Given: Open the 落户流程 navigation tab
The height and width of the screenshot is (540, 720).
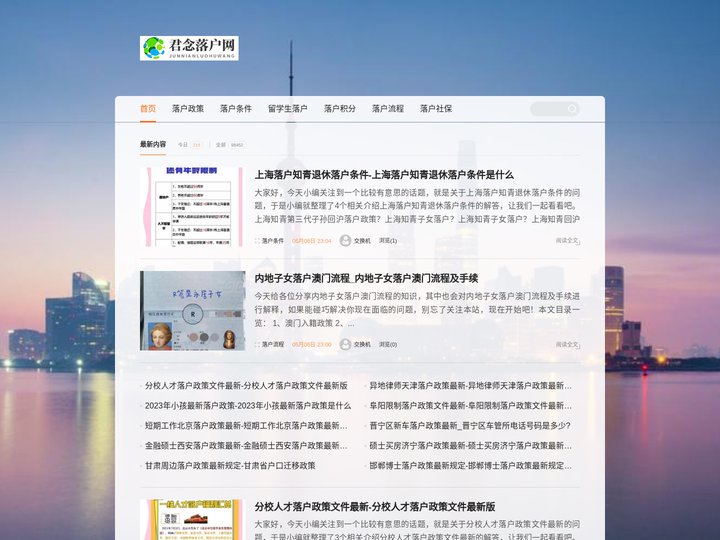Looking at the screenshot, I should click(388, 109).
